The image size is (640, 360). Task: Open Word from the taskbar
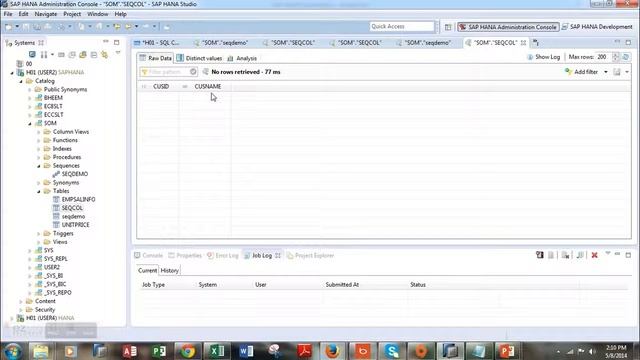pos(246,351)
